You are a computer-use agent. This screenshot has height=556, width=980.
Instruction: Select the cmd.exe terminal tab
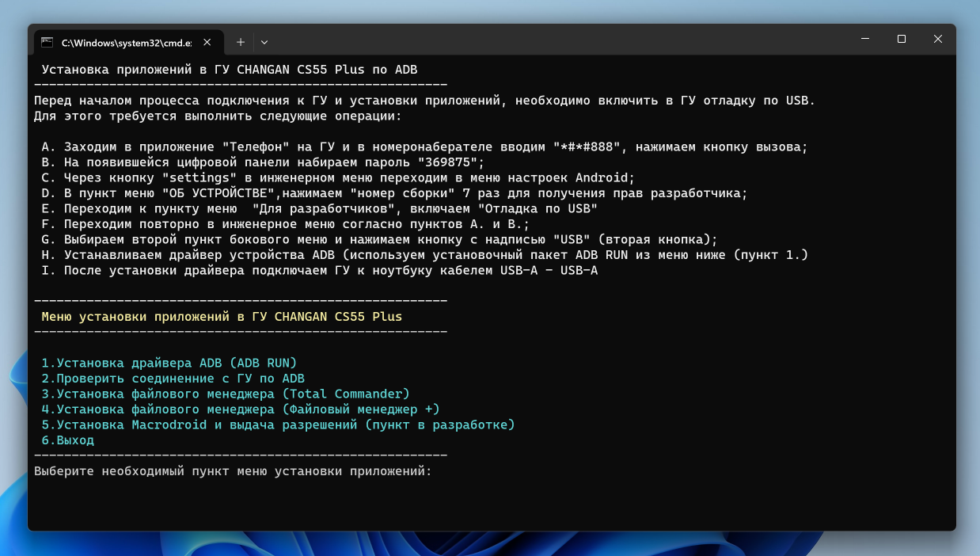pyautogui.click(x=128, y=42)
